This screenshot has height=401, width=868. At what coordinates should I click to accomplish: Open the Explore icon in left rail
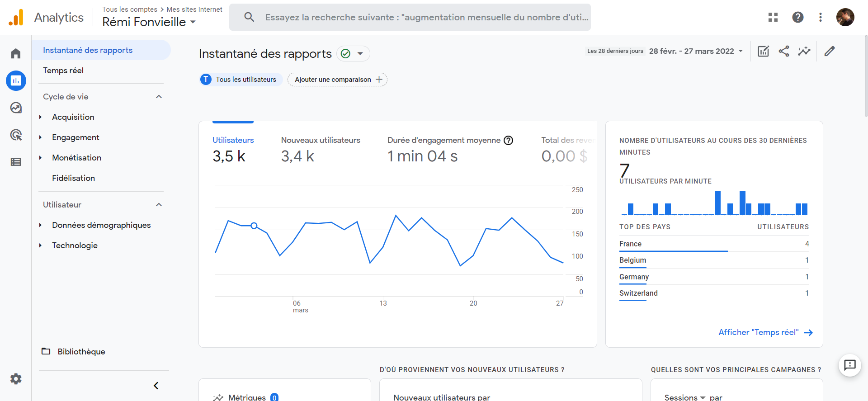[16, 108]
